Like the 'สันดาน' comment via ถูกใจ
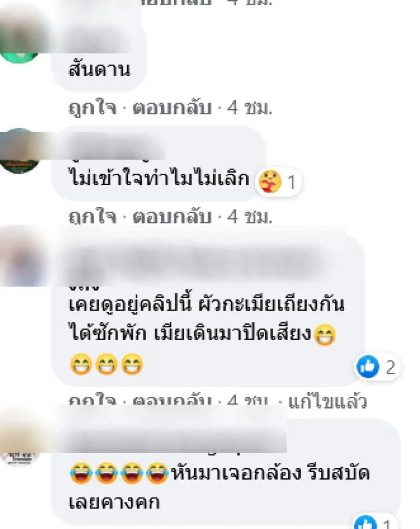 point(92,108)
